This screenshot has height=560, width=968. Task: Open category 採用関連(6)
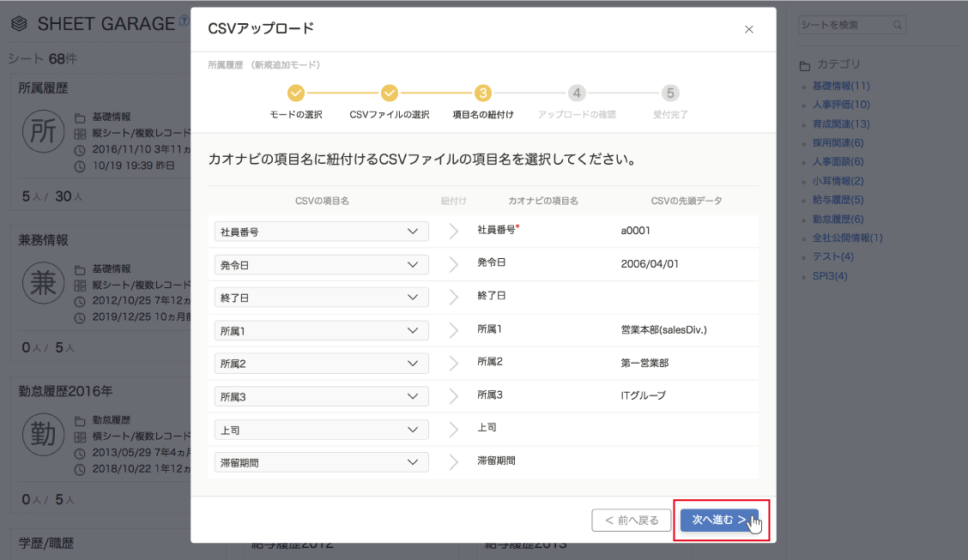tap(838, 143)
